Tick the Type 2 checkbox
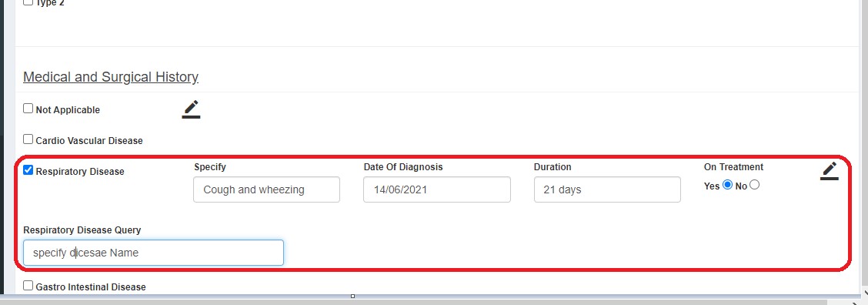868x305 pixels. pos(28,2)
